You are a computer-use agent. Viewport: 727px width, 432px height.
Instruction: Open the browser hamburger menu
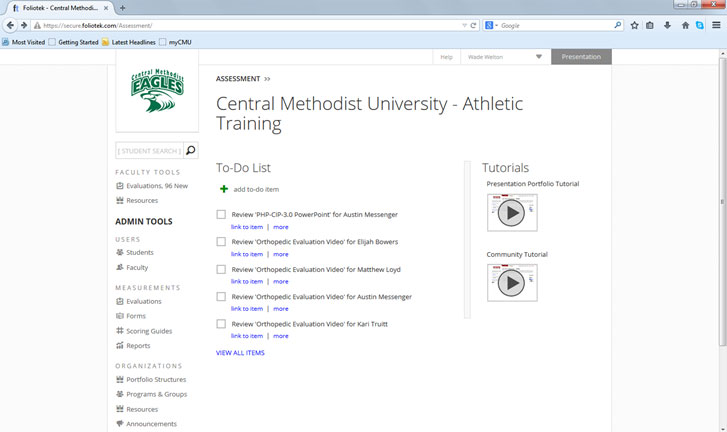(715, 25)
